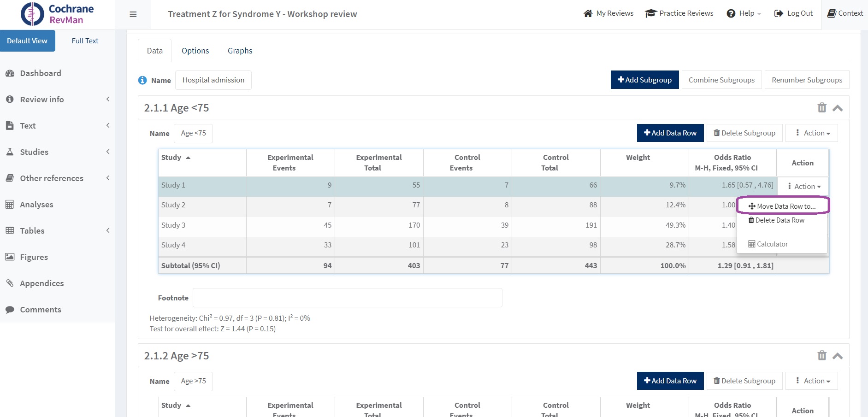This screenshot has height=417, width=868.
Task: Click the Add Subgroup button
Action: pyautogui.click(x=644, y=80)
